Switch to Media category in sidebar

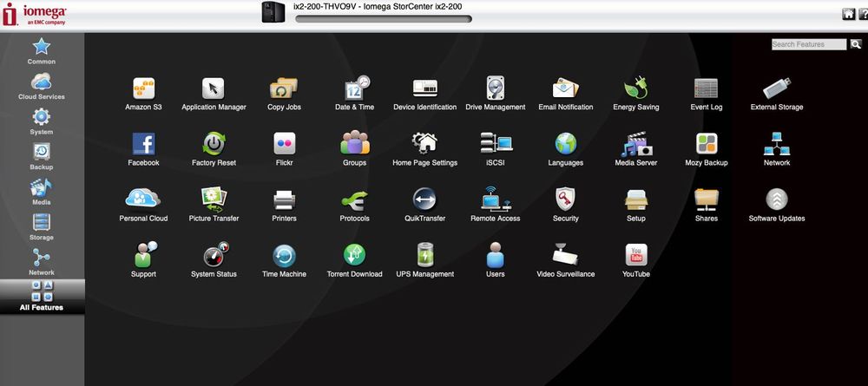(42, 192)
